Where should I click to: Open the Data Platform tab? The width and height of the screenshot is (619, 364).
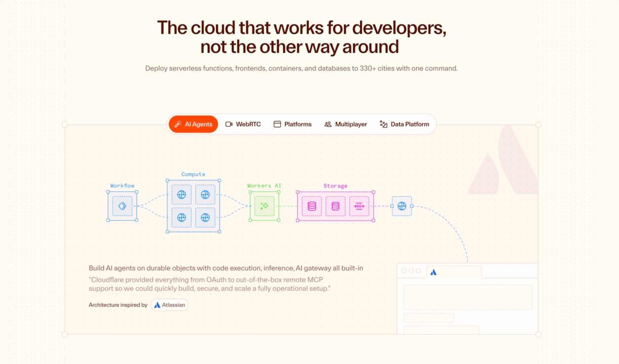(405, 124)
